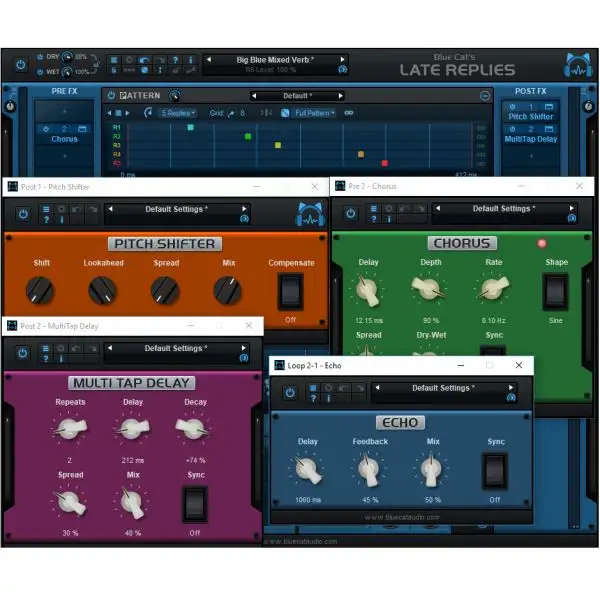Click the Depth knob in Chorus
The height and width of the screenshot is (600, 600).
click(x=428, y=289)
